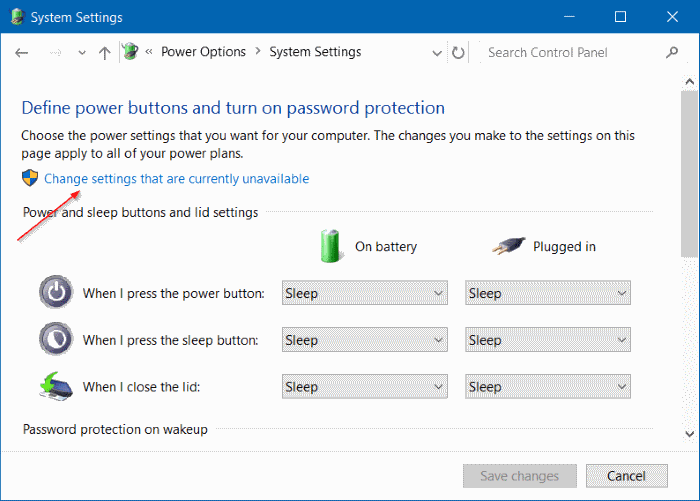Click the sleep button moon icon
700x501 pixels.
pyautogui.click(x=56, y=339)
